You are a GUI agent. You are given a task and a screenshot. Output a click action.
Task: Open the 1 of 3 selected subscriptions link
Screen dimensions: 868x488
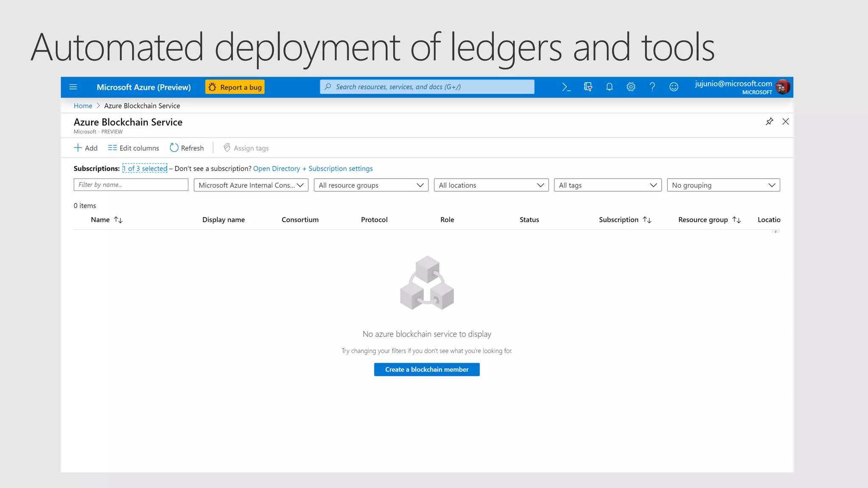145,169
